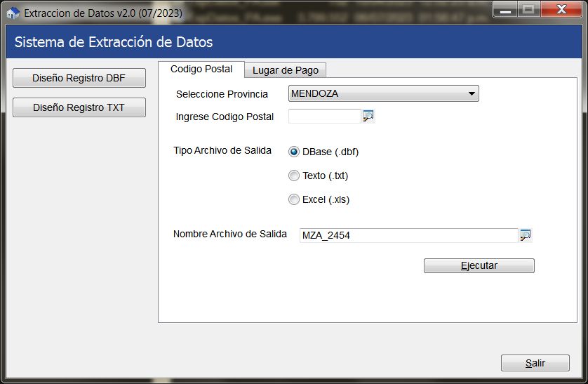Click the Tipo Archivo de Salida label
This screenshot has width=588, height=384.
click(x=222, y=150)
